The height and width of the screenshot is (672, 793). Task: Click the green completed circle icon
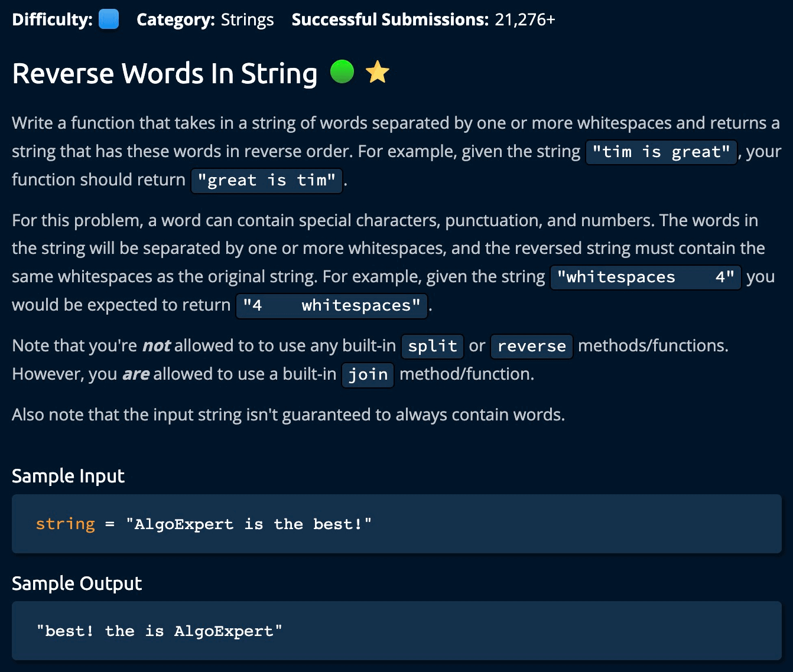tap(342, 72)
